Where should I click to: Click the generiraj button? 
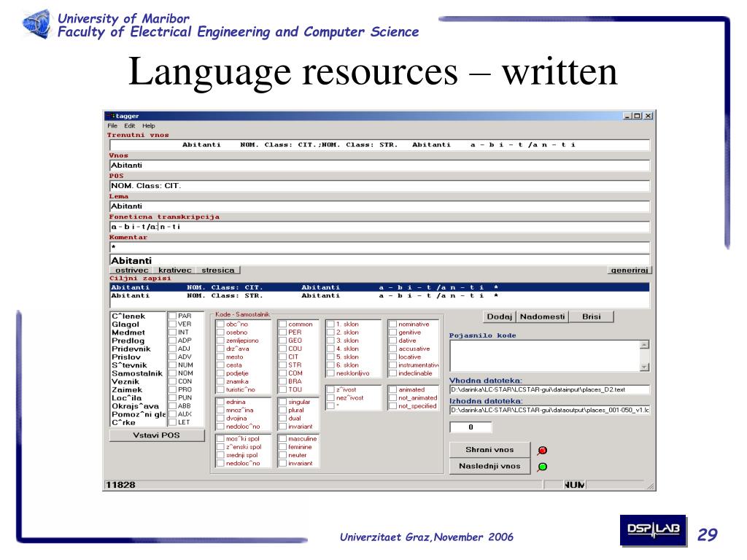coord(630,270)
